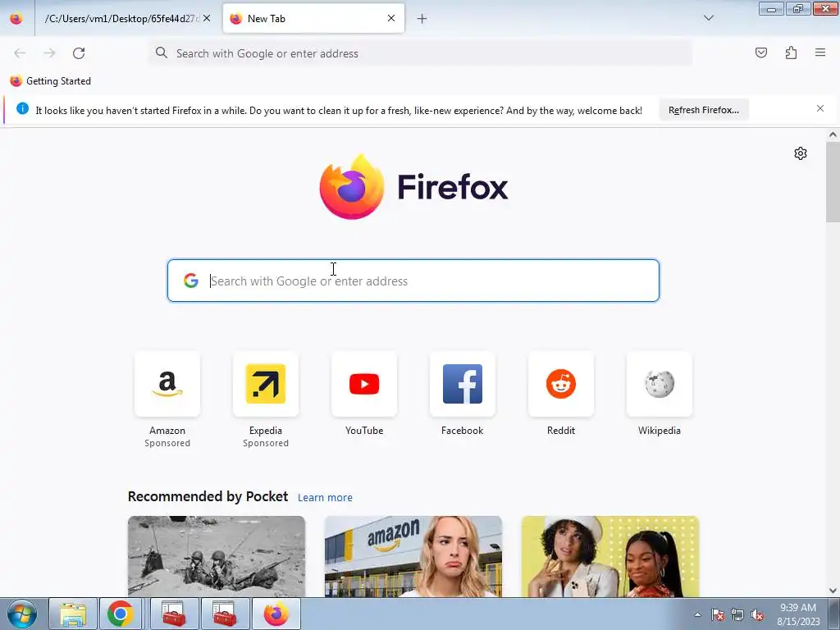
Task: Show hidden system tray icons arrow
Action: pyautogui.click(x=697, y=614)
